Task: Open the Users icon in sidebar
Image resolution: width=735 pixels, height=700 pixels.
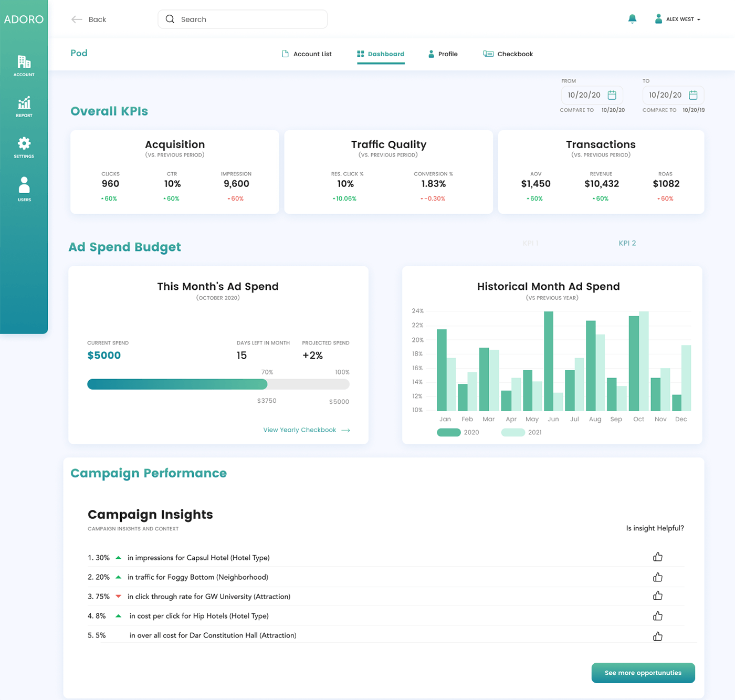Action: click(24, 189)
